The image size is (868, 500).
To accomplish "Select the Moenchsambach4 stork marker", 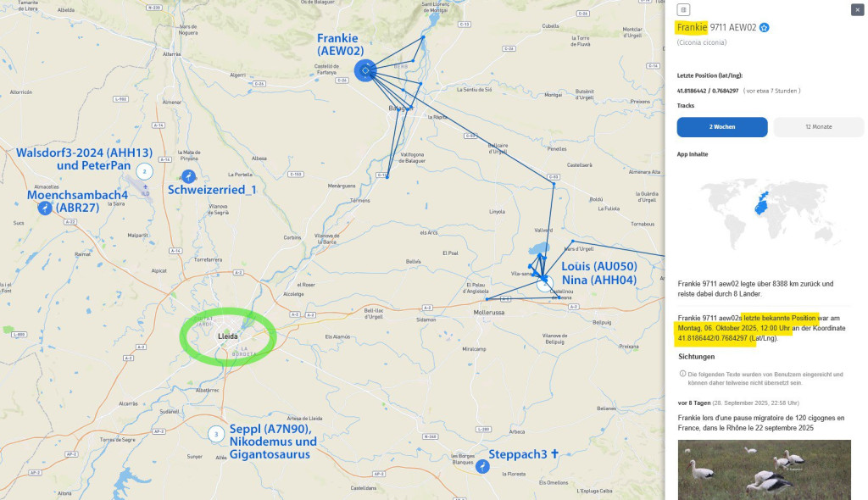I will [x=45, y=208].
